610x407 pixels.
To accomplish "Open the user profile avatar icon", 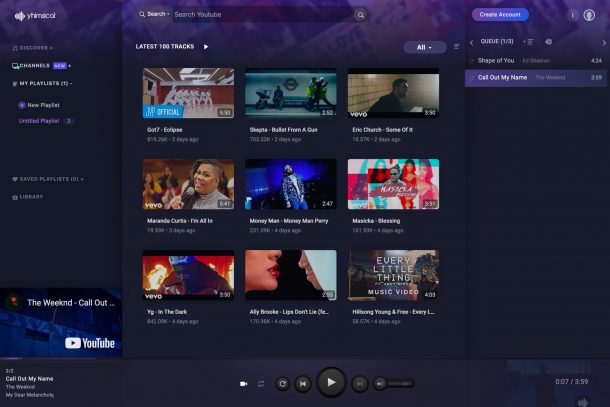I will point(589,15).
